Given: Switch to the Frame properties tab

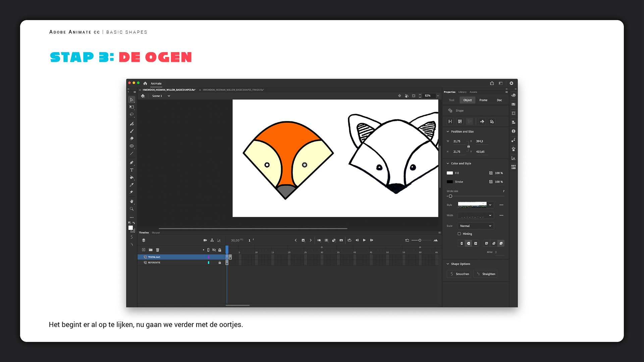Looking at the screenshot, I should click(x=483, y=100).
